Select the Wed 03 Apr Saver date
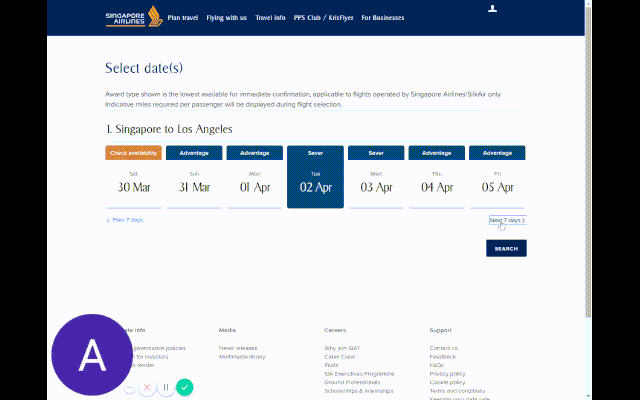This screenshot has height=400, width=640. tap(376, 185)
